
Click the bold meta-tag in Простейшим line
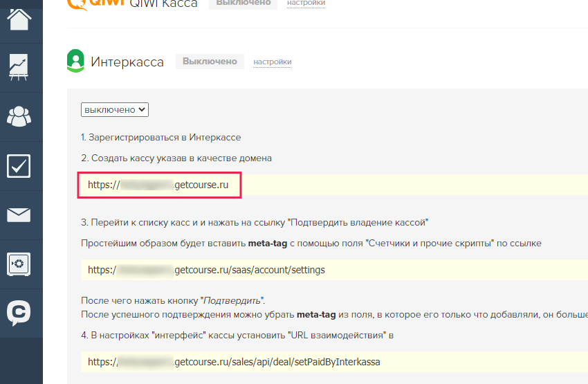(x=268, y=244)
